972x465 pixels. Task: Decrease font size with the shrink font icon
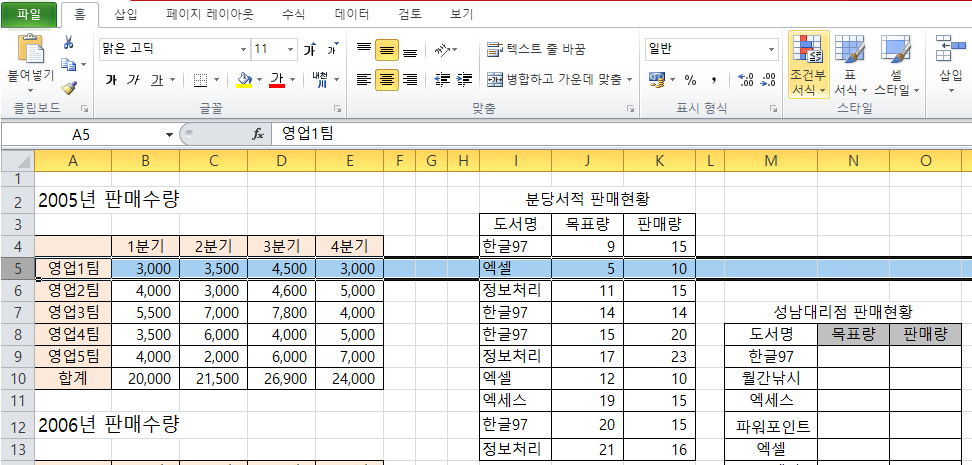[333, 49]
